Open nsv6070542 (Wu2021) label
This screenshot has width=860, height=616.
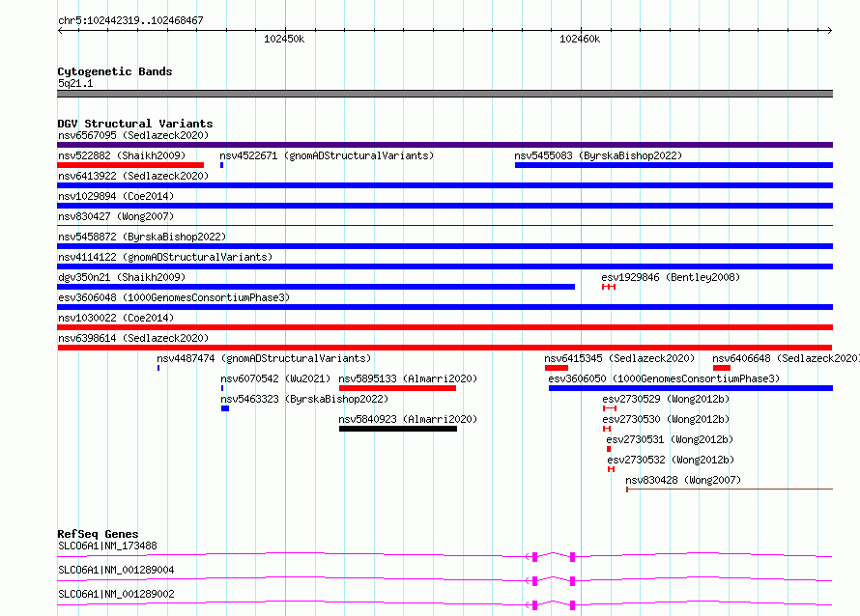(x=275, y=378)
